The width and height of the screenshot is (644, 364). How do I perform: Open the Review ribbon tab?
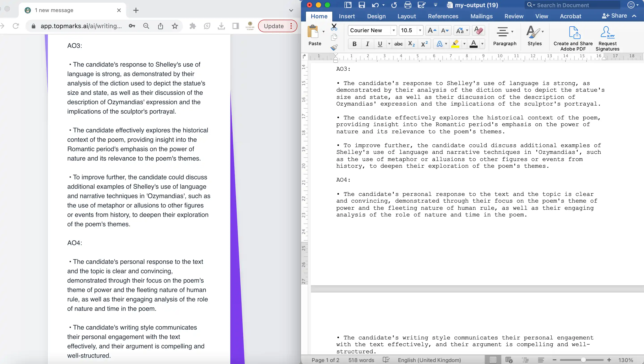coord(514,16)
